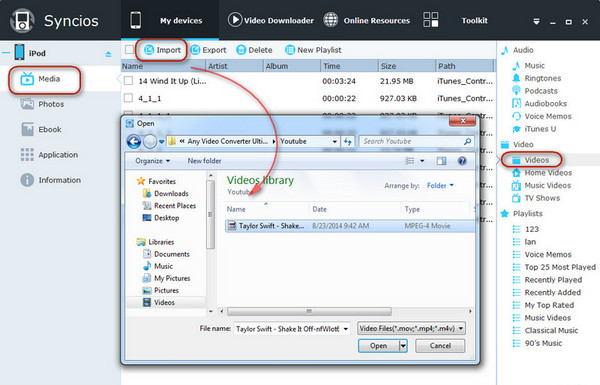Select Podcasts category

tap(535, 91)
